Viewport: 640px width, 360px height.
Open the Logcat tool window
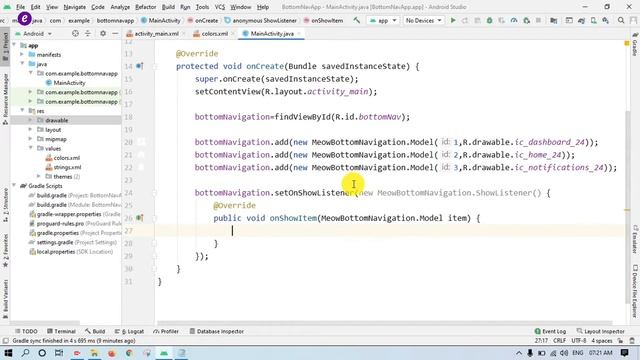pyautogui.click(x=129, y=331)
